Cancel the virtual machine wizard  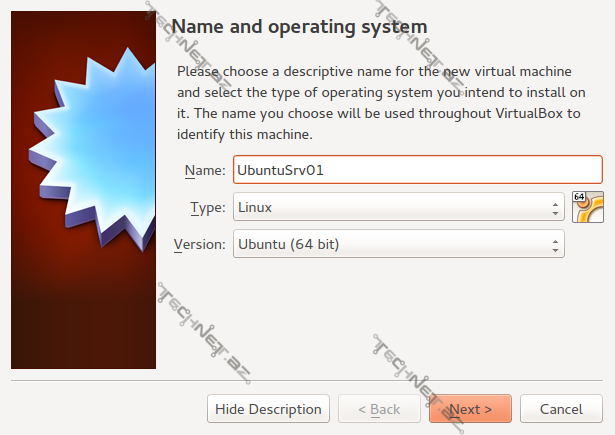(x=561, y=409)
